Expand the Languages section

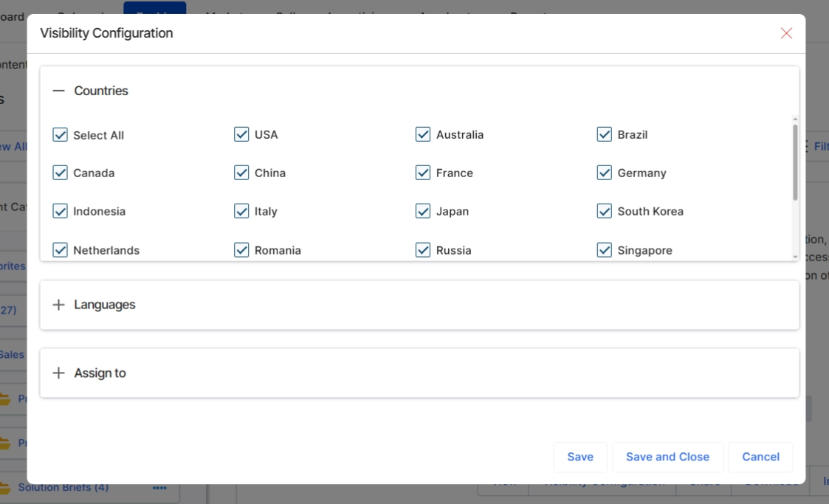[58, 305]
